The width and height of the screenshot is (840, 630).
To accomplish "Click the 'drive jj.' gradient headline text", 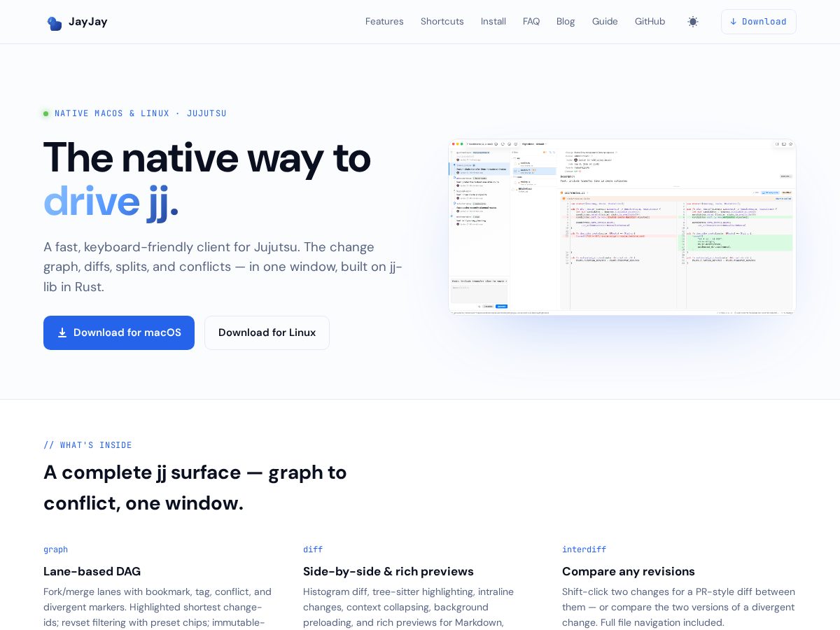I will [111, 202].
